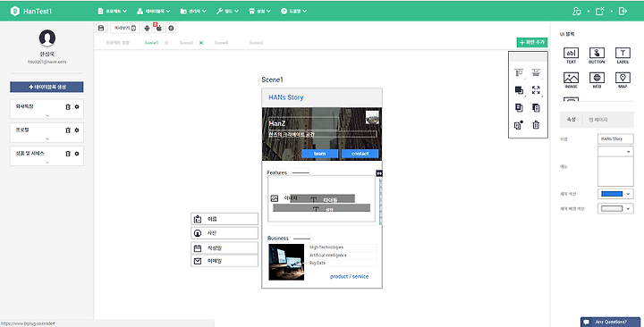This screenshot has height=327, width=644.
Task: Switch to the Scene3 tab
Action: [256, 43]
